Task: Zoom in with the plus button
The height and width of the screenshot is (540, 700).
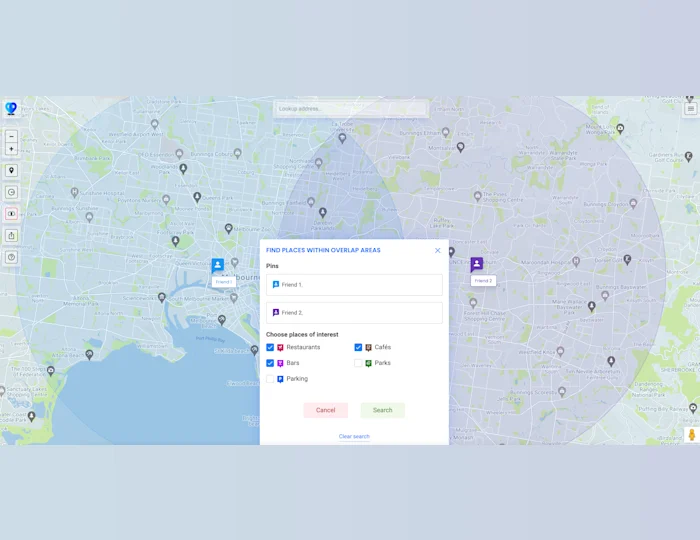Action: click(x=12, y=149)
